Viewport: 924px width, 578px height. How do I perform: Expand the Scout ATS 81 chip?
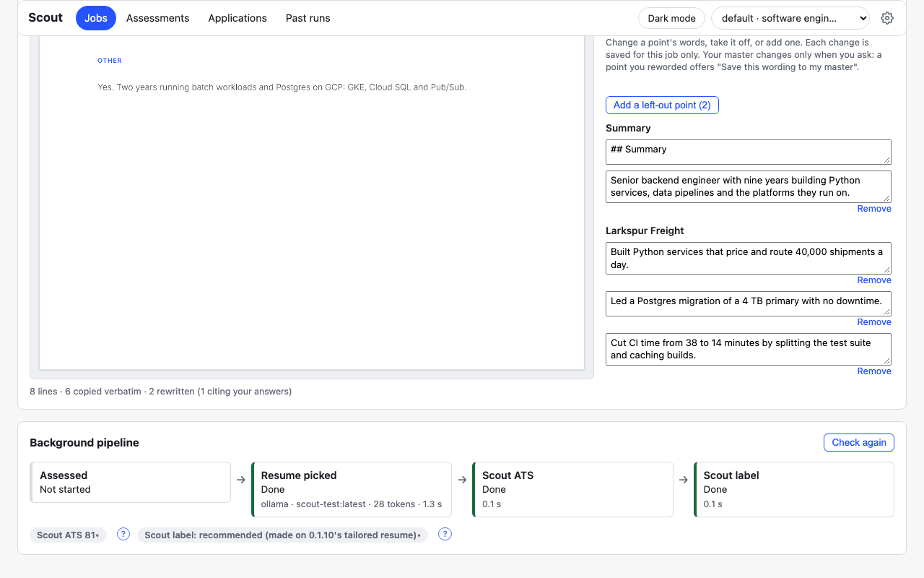point(68,535)
